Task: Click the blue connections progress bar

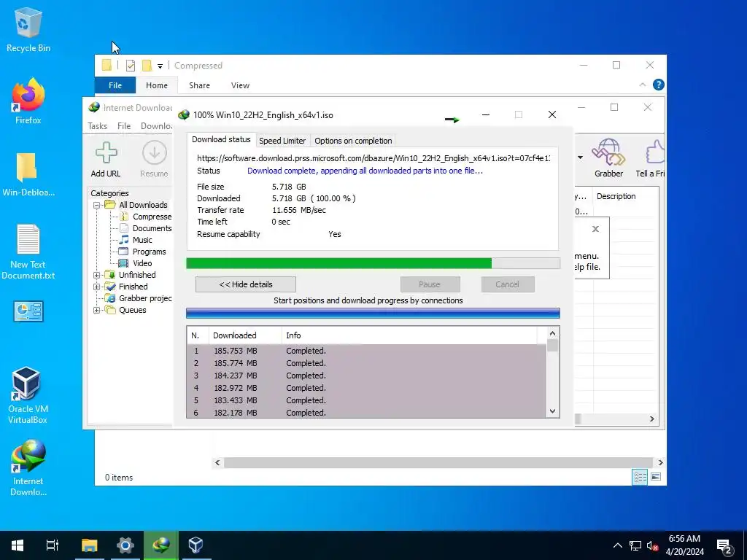Action: [x=373, y=314]
